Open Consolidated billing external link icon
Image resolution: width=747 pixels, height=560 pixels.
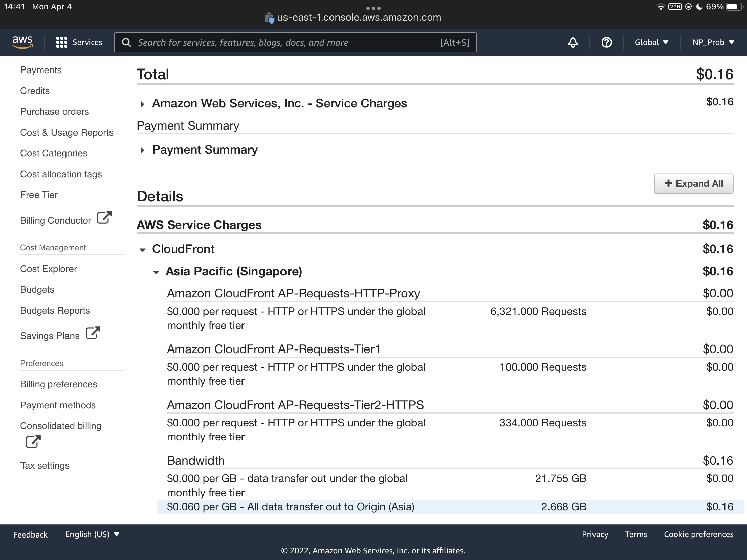[x=33, y=441]
